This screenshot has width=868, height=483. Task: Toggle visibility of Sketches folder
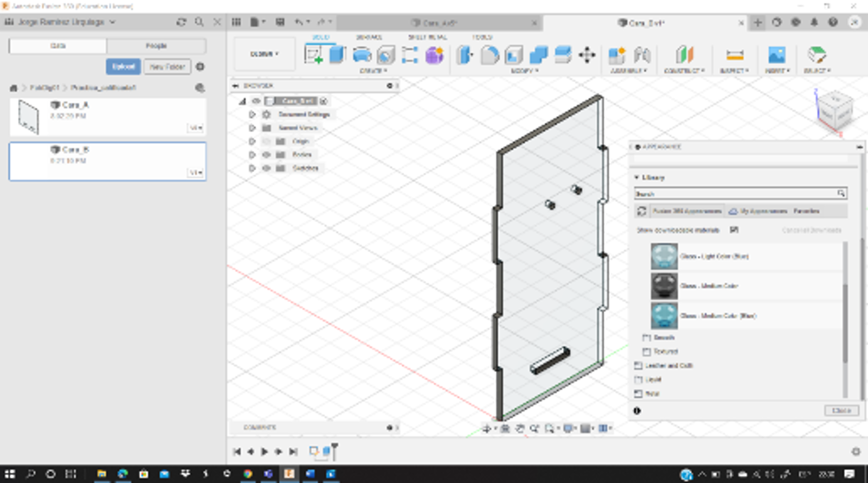tap(267, 168)
